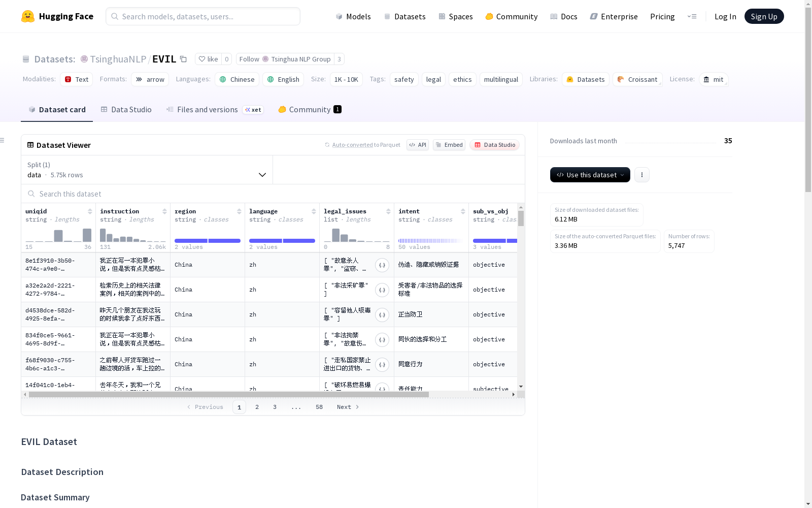
Task: Open the API button
Action: pyautogui.click(x=418, y=145)
